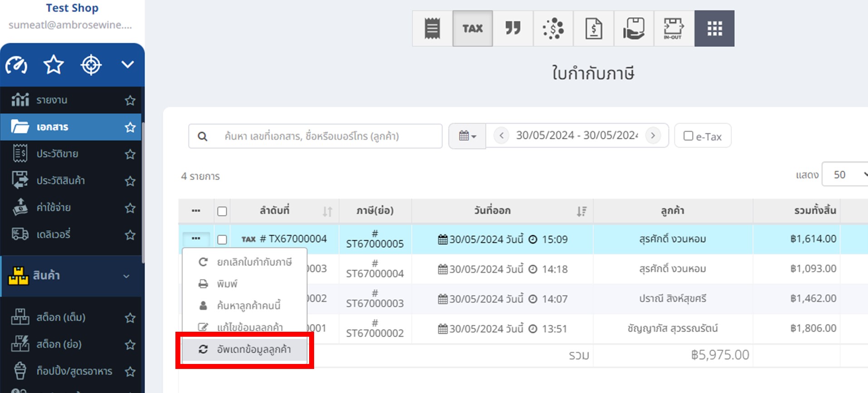
Task: Check the TX67000004 row checkbox
Action: (222, 240)
